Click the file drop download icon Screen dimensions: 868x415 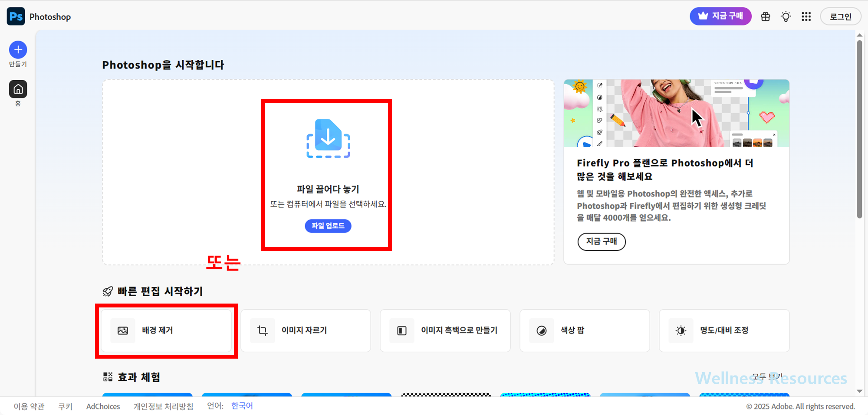(x=328, y=138)
